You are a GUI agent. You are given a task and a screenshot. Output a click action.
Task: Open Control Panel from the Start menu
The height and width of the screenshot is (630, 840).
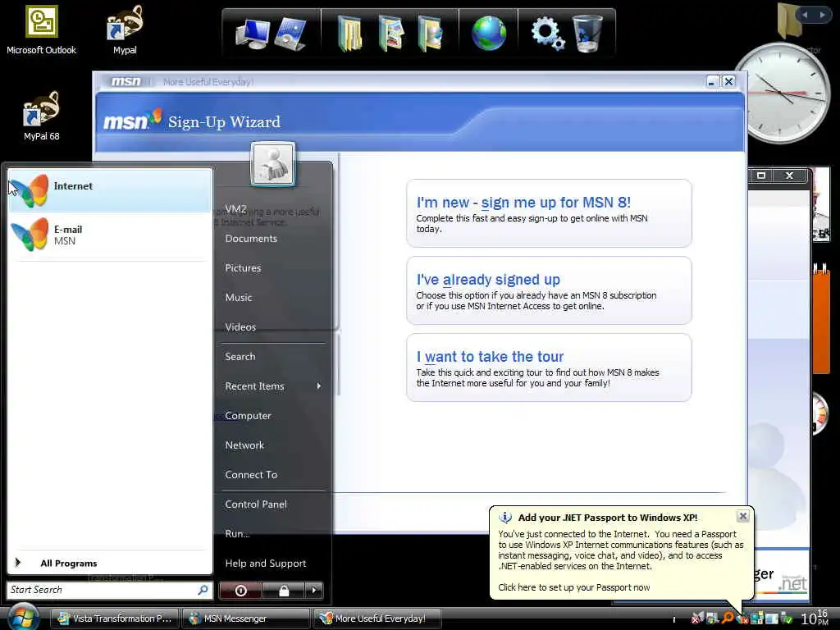pos(256,504)
